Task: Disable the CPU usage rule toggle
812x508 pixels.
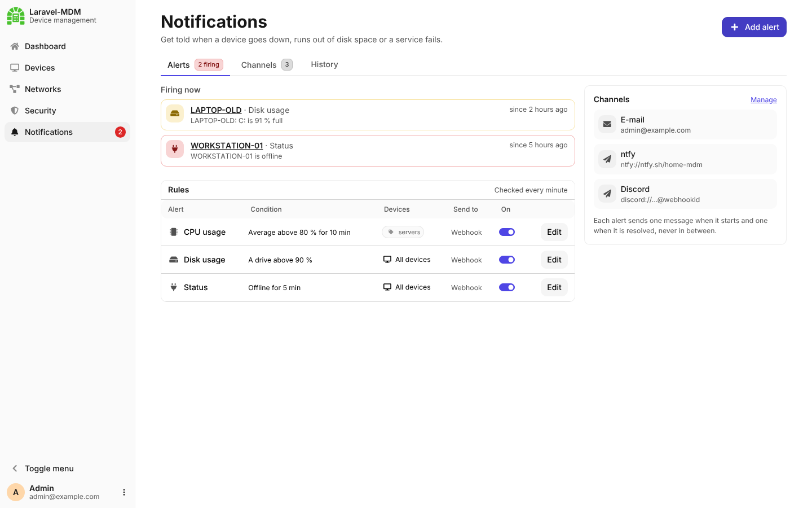Action: click(x=507, y=232)
